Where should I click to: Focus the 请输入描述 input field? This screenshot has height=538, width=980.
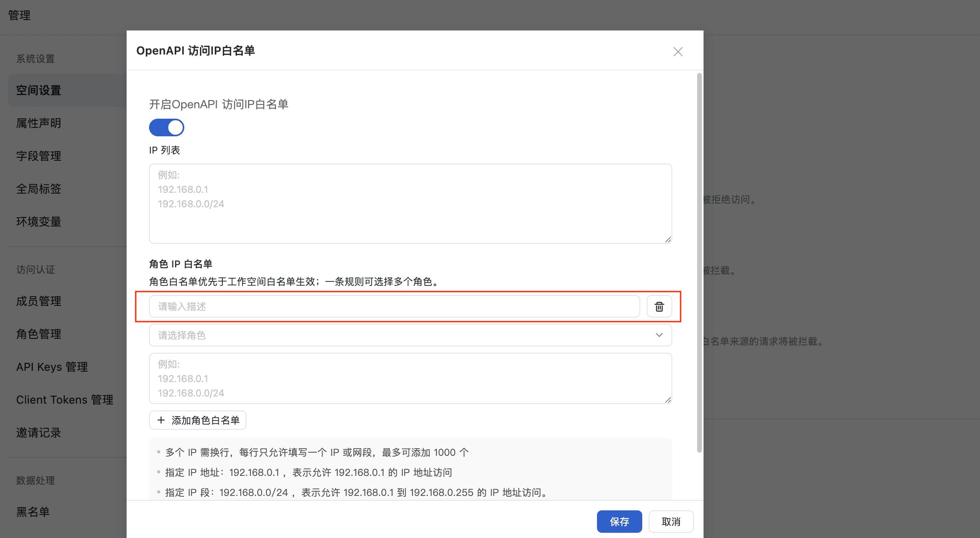(x=394, y=307)
